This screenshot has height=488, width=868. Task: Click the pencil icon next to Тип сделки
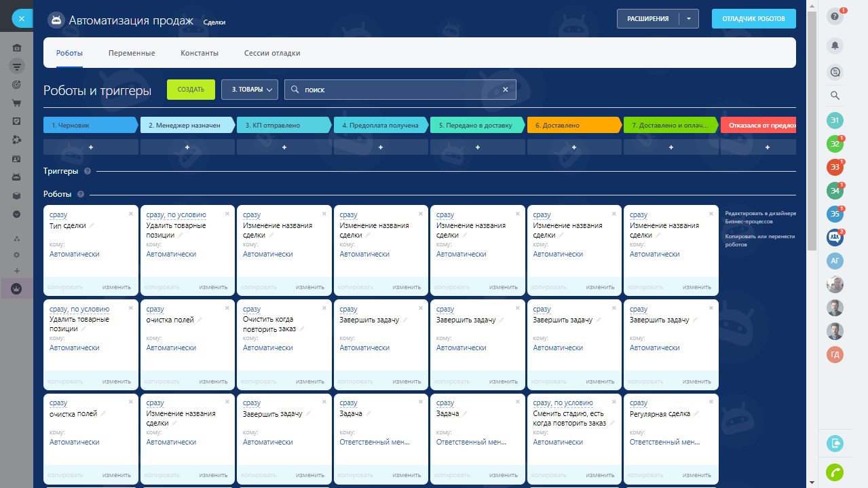pos(92,225)
